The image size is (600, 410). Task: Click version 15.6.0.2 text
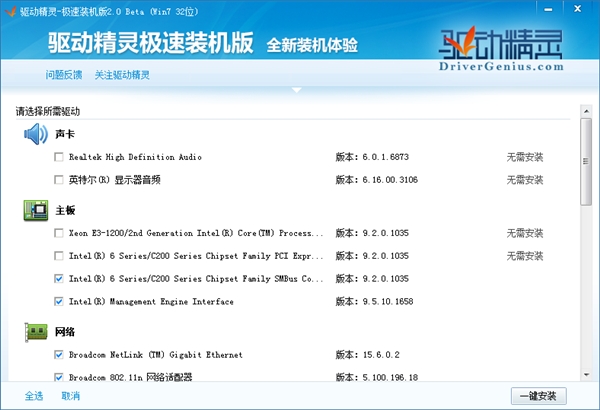tap(381, 355)
